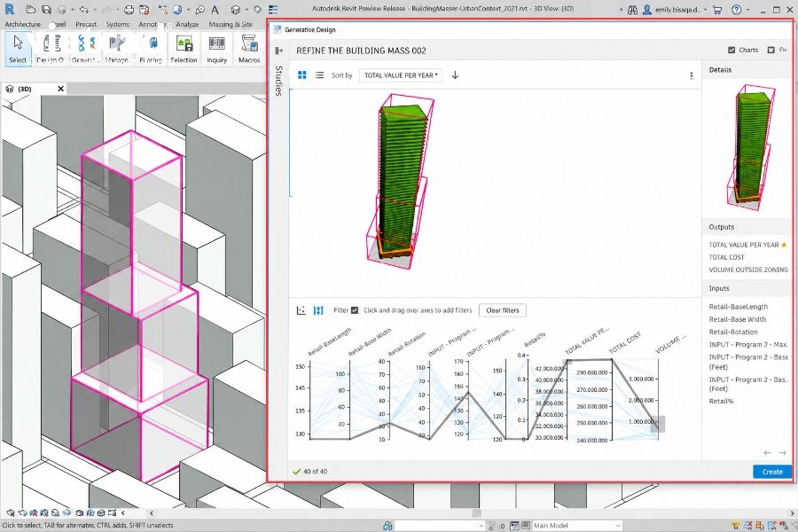Click the Retail% axis in chart

[528, 397]
